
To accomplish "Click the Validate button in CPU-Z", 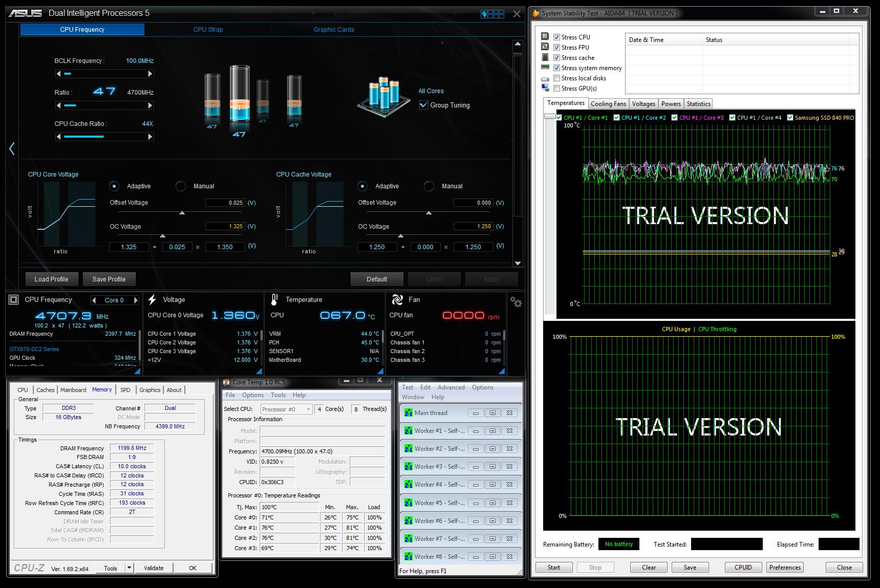I will [x=154, y=568].
